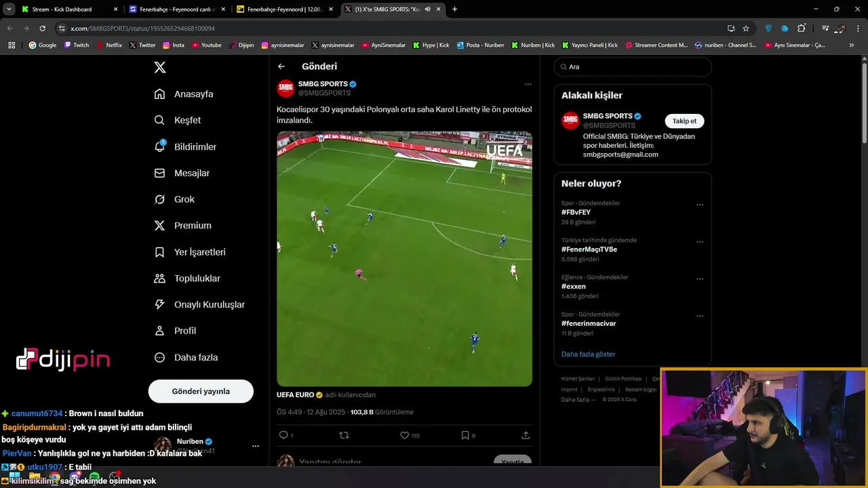Screen dimensions: 868x488
Task: Open a new browser tab
Action: tap(454, 9)
